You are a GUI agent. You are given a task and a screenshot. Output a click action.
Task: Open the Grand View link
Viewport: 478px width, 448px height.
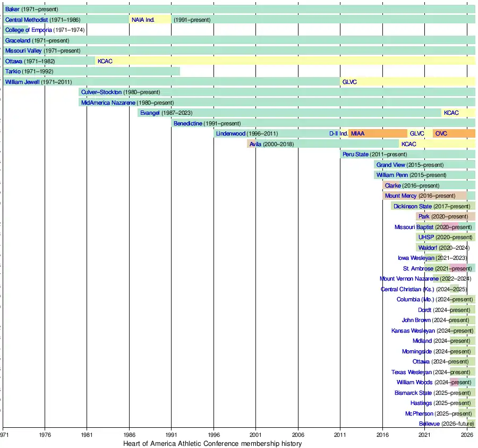coord(391,165)
